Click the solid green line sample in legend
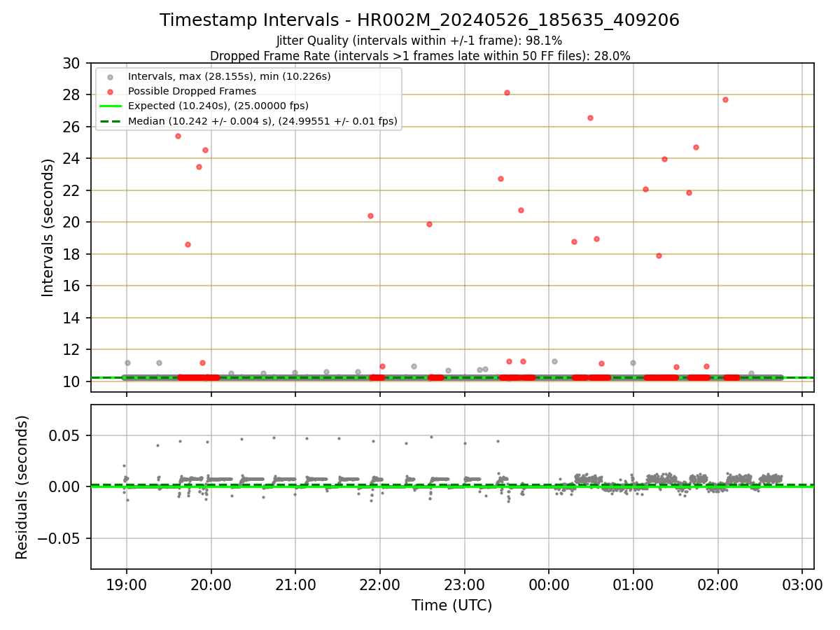The image size is (840, 630). click(110, 106)
